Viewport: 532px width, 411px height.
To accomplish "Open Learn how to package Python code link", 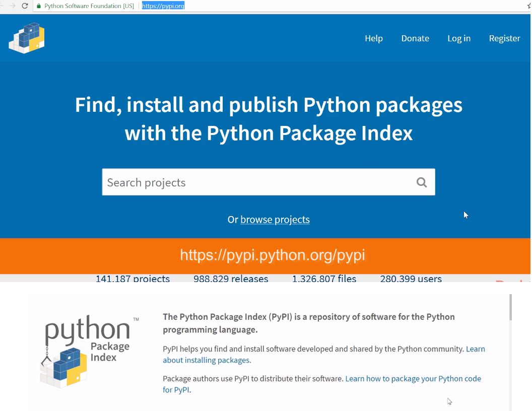I will pyautogui.click(x=321, y=384).
